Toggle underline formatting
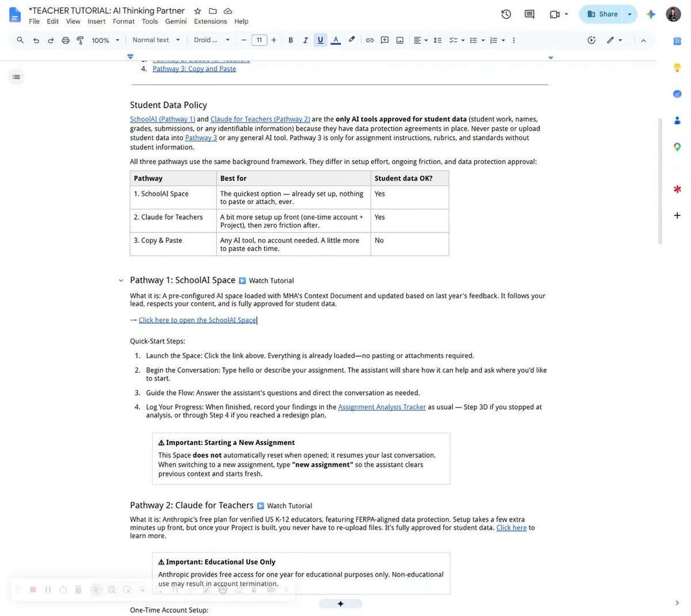691x616 pixels. coord(320,40)
